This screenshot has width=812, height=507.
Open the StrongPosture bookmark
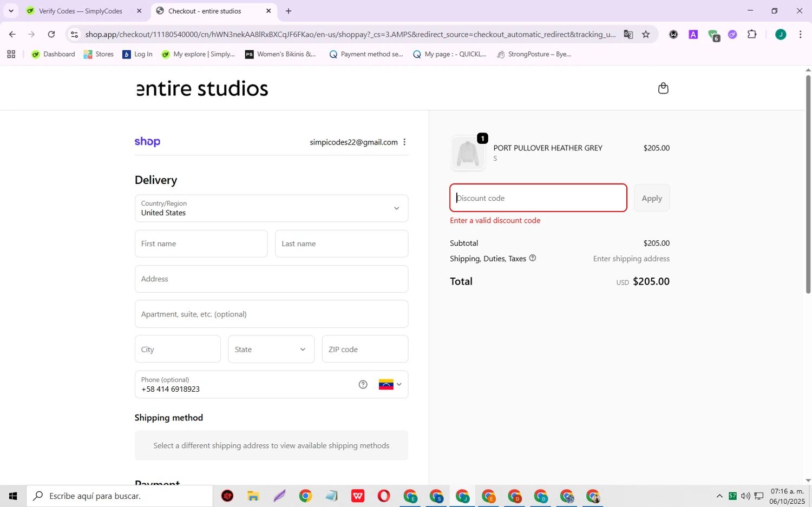point(534,54)
